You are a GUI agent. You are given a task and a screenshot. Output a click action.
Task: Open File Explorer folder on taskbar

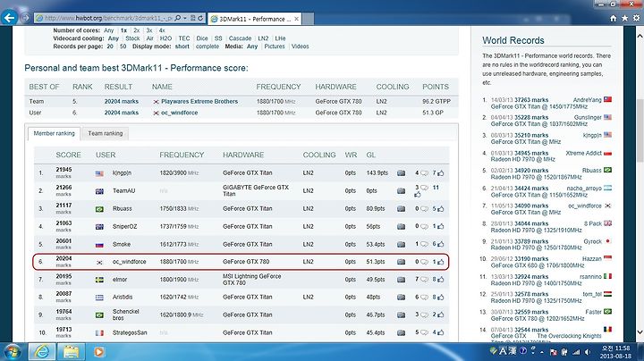tap(71, 351)
